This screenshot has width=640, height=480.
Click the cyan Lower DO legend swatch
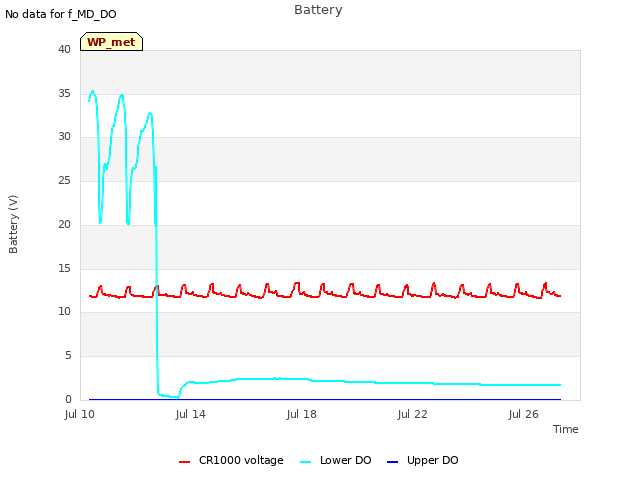[305, 462]
